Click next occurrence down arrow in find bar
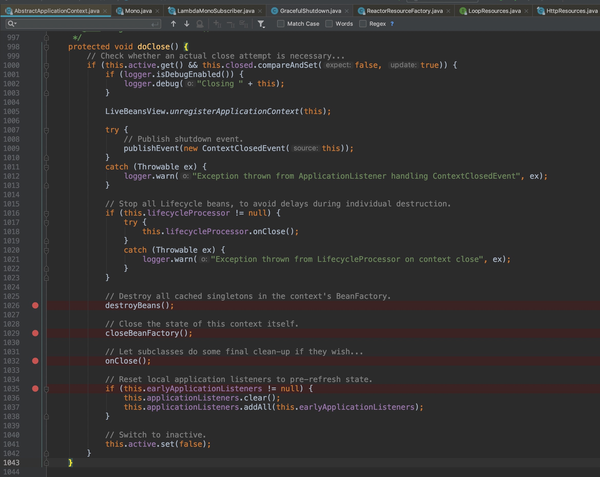 coord(186,23)
